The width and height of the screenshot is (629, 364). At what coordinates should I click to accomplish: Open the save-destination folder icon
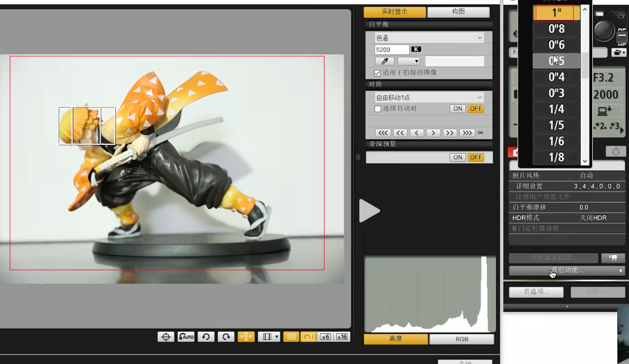pyautogui.click(x=619, y=52)
